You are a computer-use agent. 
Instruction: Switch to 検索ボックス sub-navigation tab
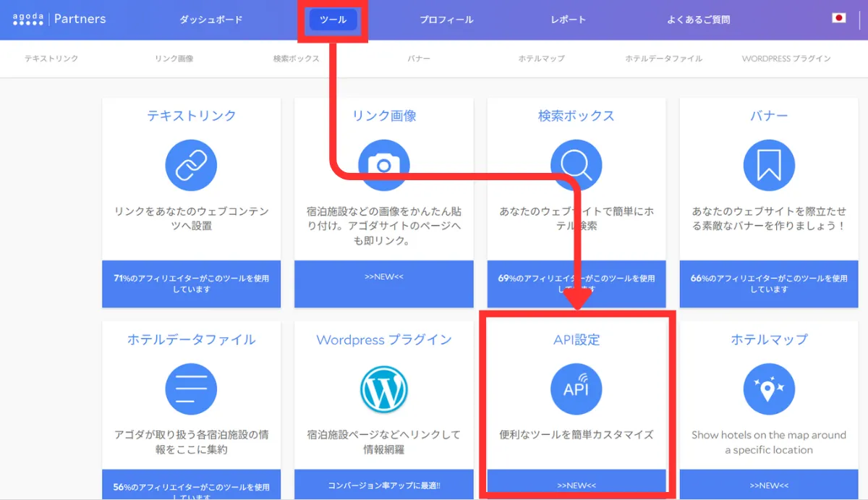tap(297, 59)
